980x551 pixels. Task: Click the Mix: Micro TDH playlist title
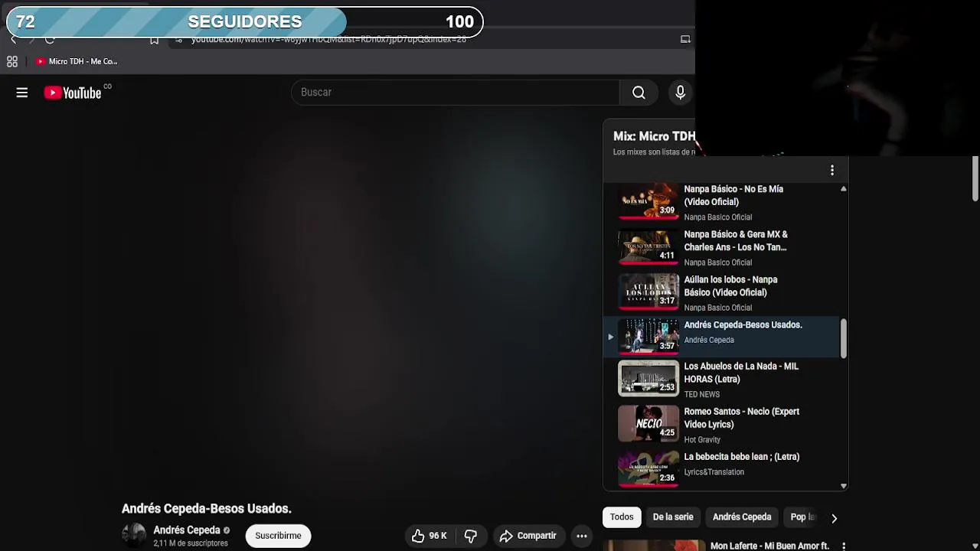(654, 136)
